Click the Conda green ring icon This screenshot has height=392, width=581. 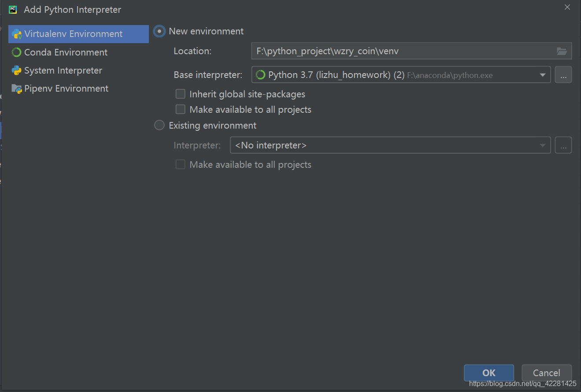pos(17,52)
